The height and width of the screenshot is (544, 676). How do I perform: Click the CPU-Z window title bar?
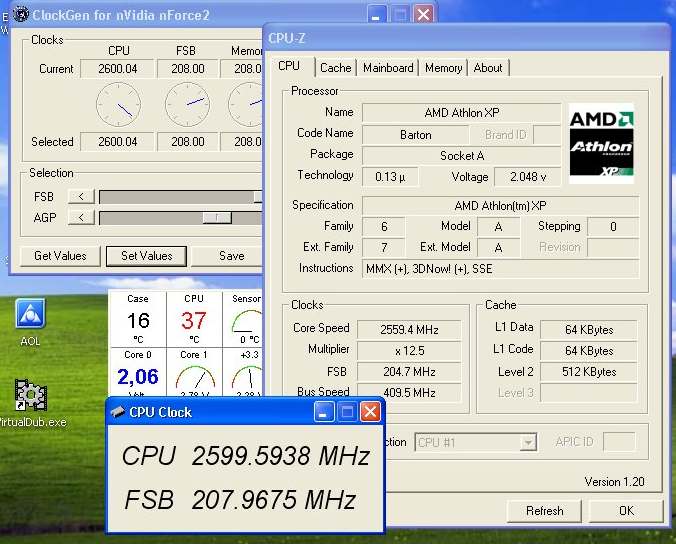coord(466,39)
